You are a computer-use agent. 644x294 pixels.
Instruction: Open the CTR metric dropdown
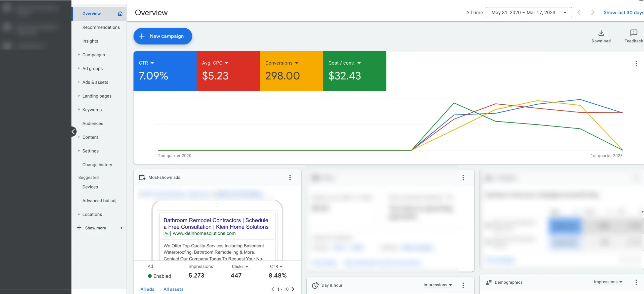152,63
